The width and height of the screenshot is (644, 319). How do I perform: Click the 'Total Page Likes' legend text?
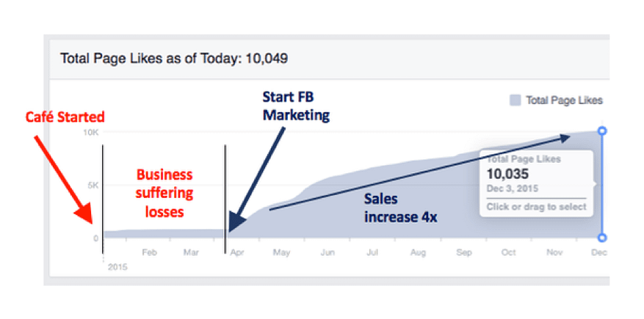pos(564,100)
